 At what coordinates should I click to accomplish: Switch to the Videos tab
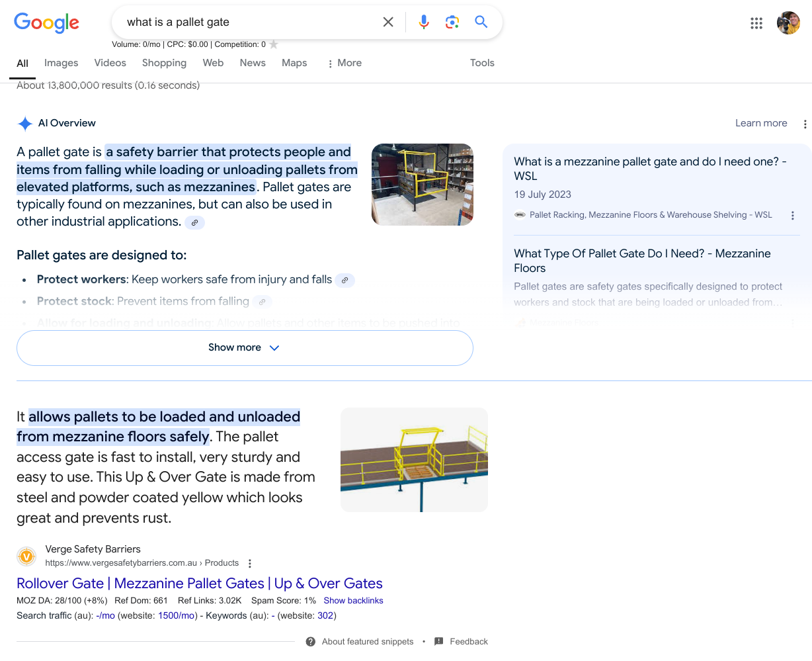[x=110, y=63]
